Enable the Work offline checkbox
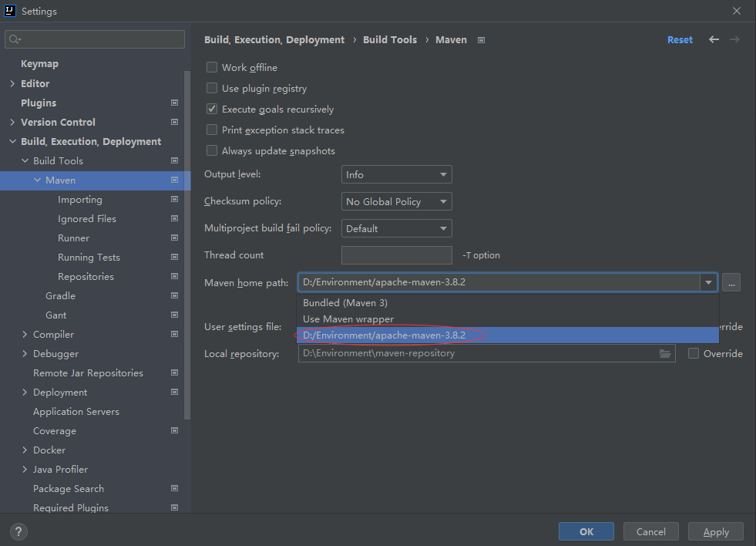756x546 pixels. [x=212, y=68]
